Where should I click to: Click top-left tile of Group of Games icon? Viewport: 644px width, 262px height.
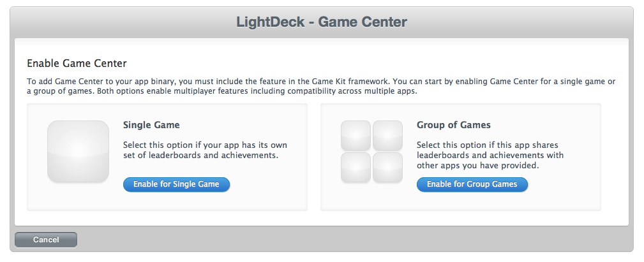[356, 135]
